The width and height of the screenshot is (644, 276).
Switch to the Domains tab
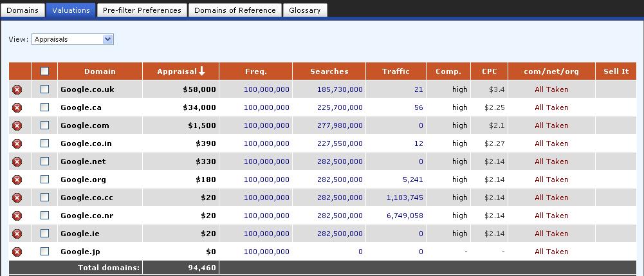coord(23,10)
